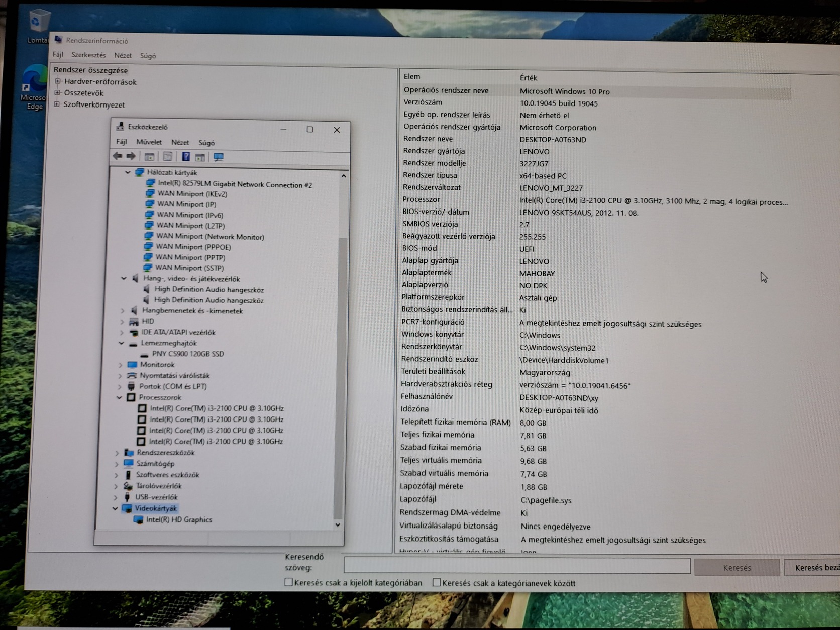Click the Intel 82579LM Gigabit adapter icon

[150, 183]
